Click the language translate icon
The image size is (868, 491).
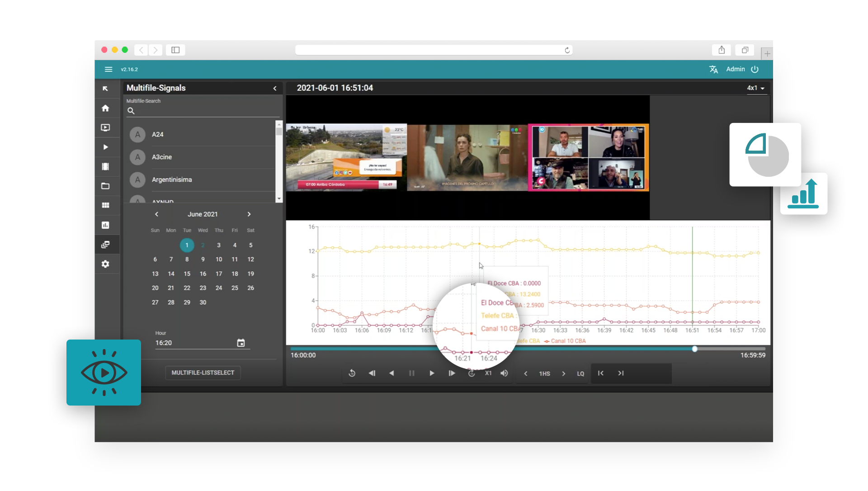click(713, 69)
